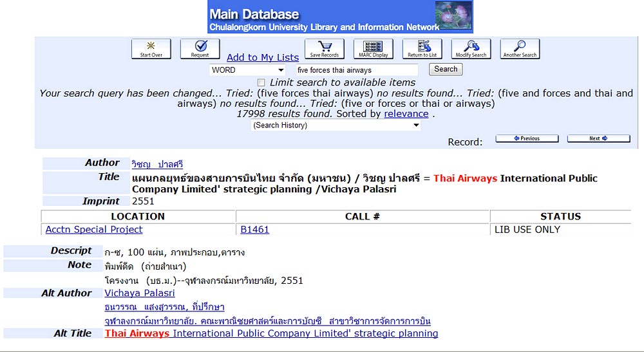Open advisor link ธนวรรณ แสงสุวรรณ, ที่ปรึกษา
The width and height of the screenshot is (644, 352).
pyautogui.click(x=164, y=307)
